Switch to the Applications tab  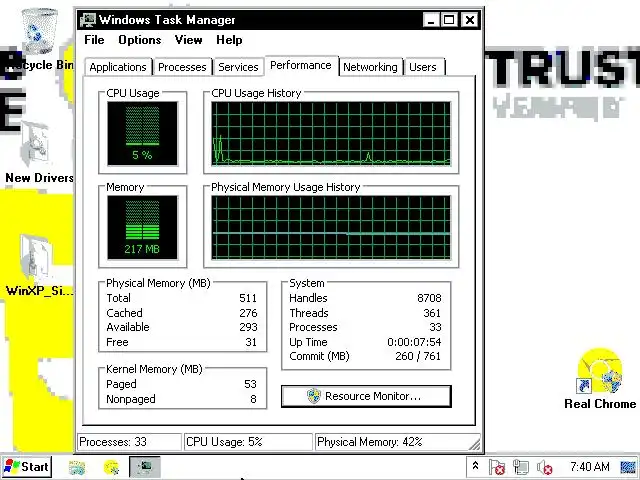pos(118,67)
